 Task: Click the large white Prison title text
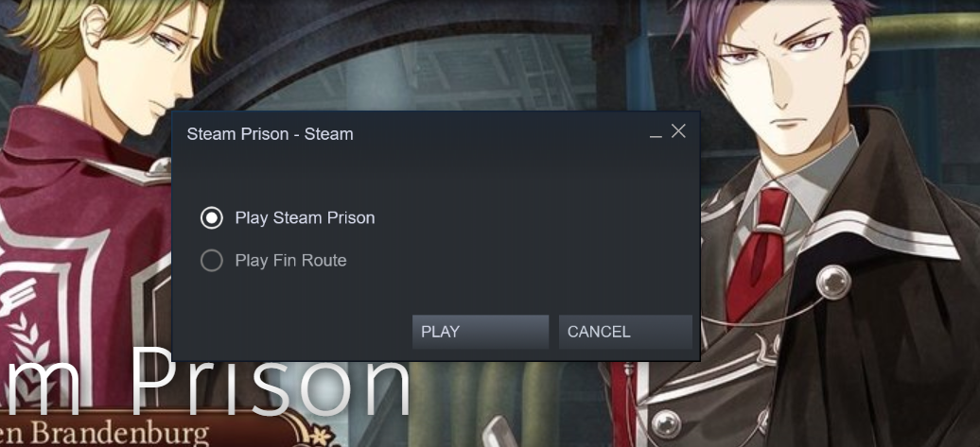tap(268, 382)
